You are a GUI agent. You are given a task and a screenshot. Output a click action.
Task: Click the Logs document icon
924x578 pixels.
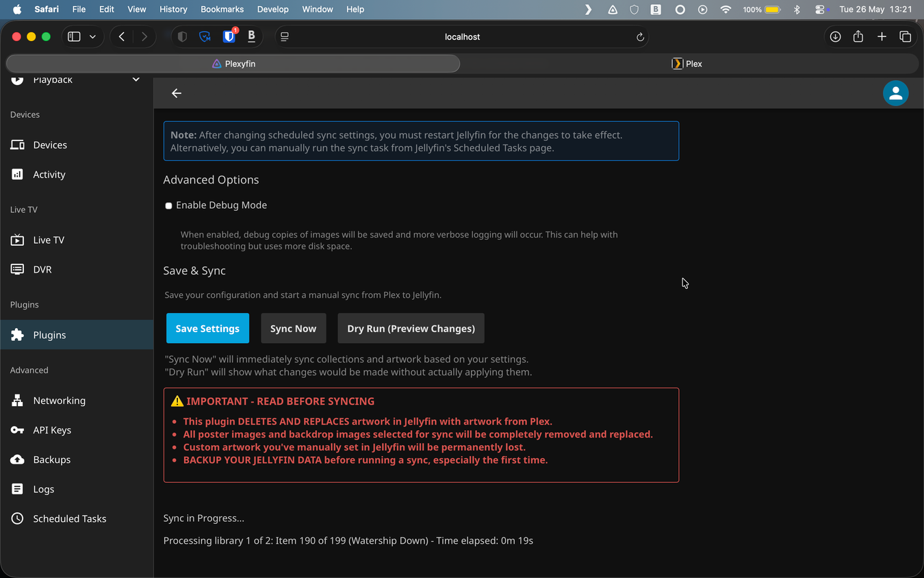click(x=17, y=489)
